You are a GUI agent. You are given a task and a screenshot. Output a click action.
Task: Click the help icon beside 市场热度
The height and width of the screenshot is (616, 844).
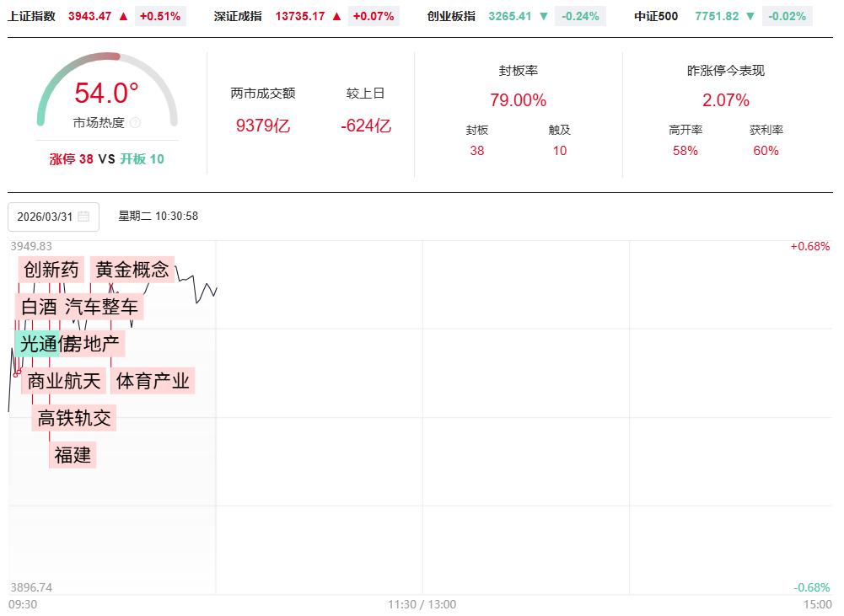[136, 123]
